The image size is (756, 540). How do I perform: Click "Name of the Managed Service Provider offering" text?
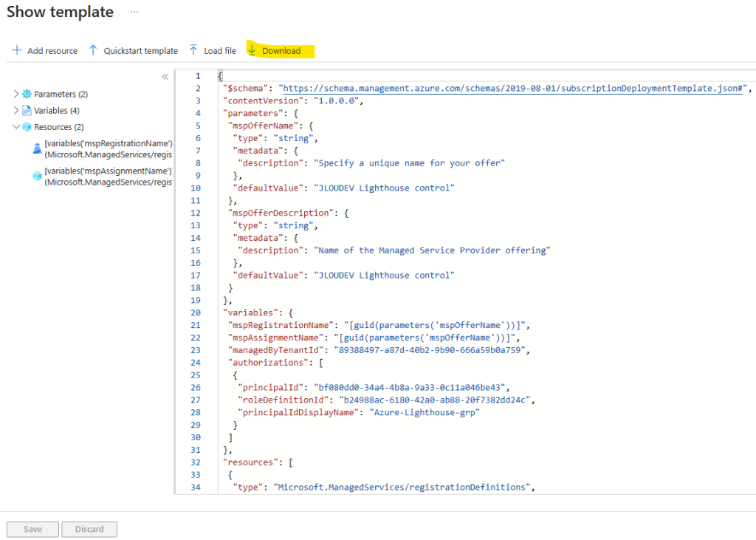coord(432,250)
